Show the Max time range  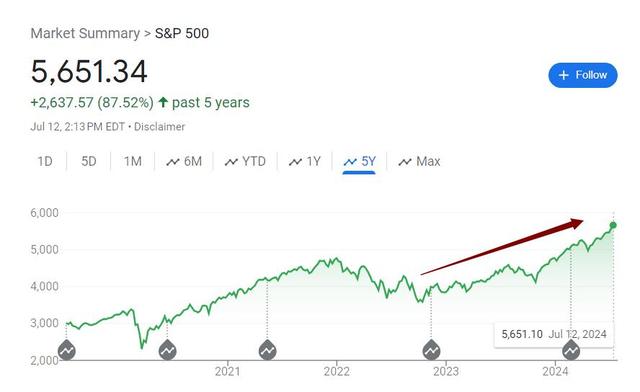point(419,162)
